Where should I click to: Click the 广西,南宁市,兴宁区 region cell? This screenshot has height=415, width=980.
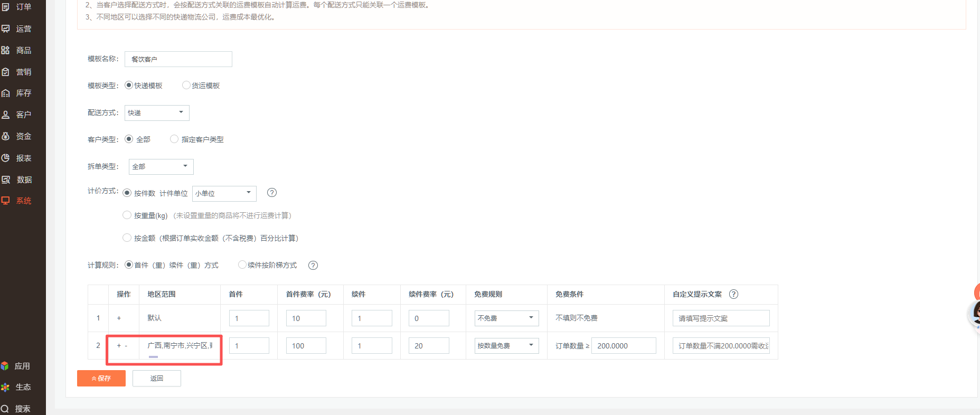180,345
